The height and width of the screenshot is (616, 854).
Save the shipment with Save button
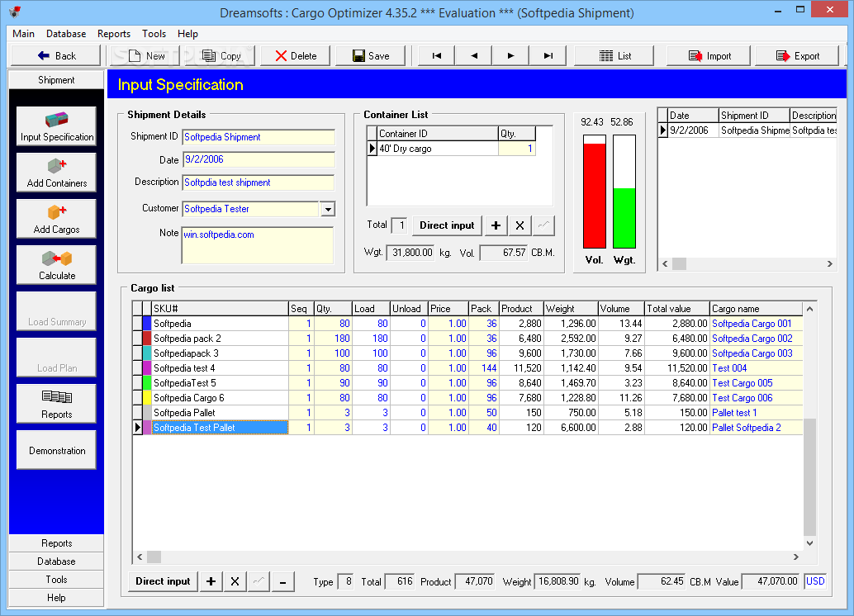click(371, 55)
